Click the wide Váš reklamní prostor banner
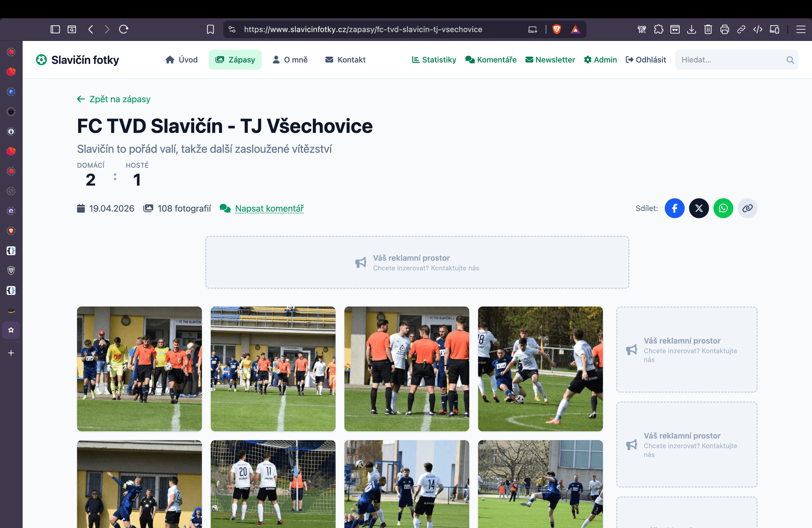This screenshot has width=812, height=528. [x=417, y=263]
